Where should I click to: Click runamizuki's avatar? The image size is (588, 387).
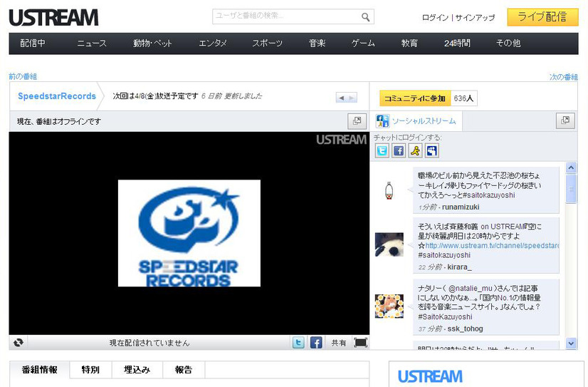pyautogui.click(x=389, y=190)
